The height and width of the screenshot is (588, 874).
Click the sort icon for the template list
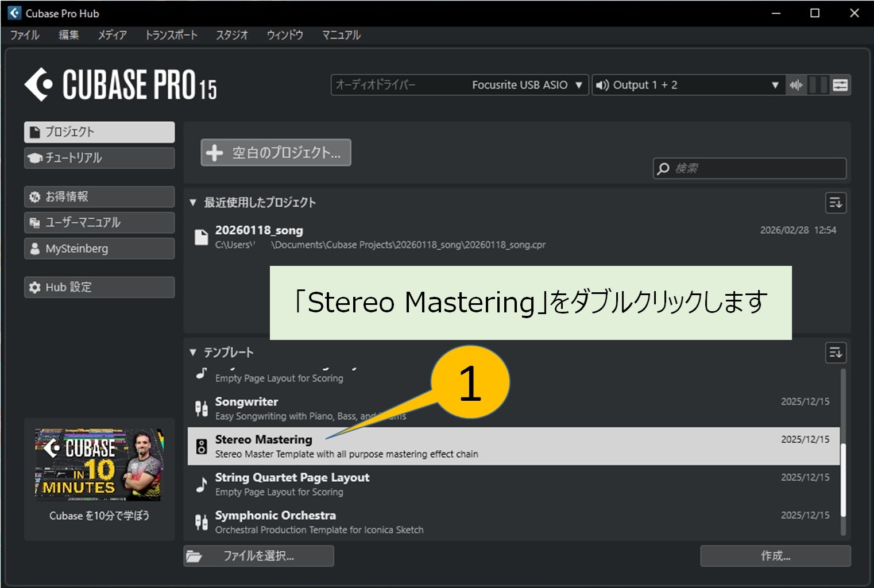coord(836,353)
